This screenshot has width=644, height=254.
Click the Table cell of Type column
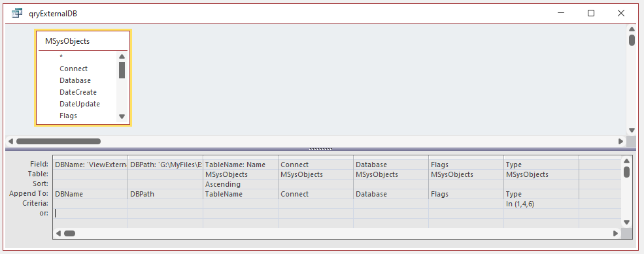pyautogui.click(x=541, y=174)
